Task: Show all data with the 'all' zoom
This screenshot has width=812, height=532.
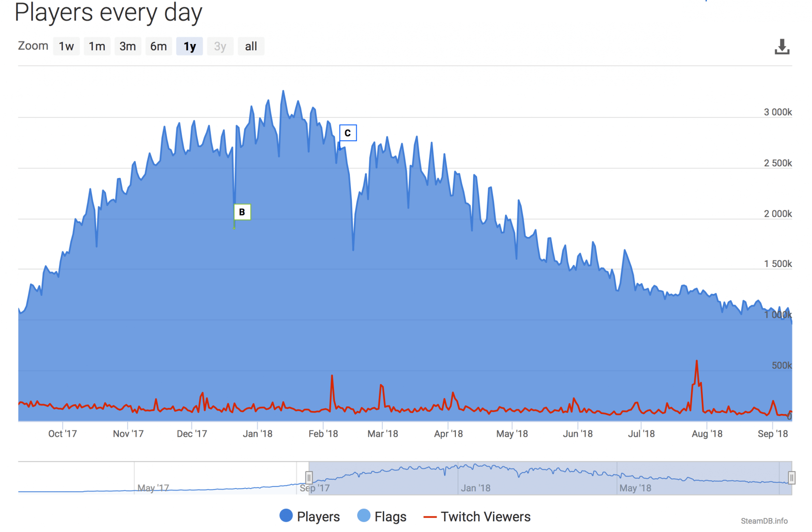Action: [x=251, y=46]
